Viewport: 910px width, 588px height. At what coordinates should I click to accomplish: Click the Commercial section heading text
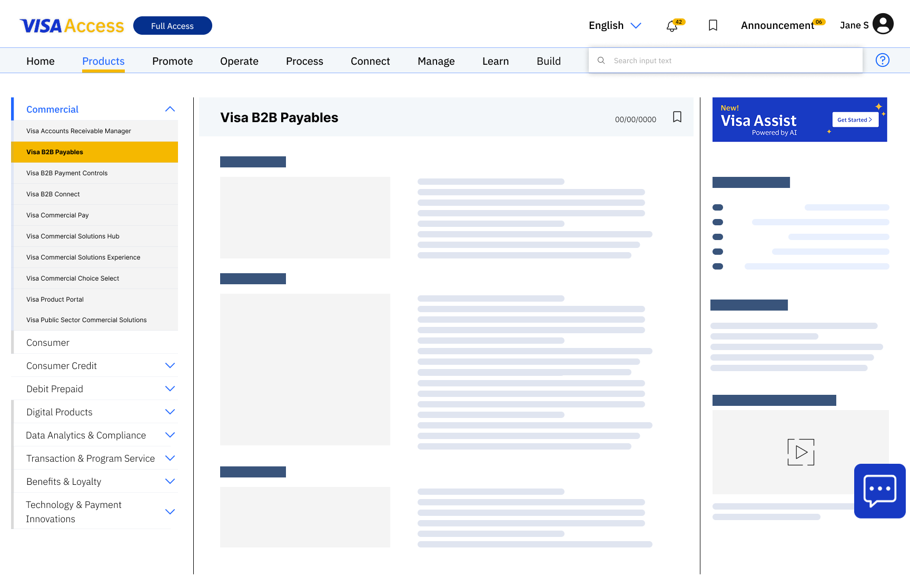pos(52,109)
